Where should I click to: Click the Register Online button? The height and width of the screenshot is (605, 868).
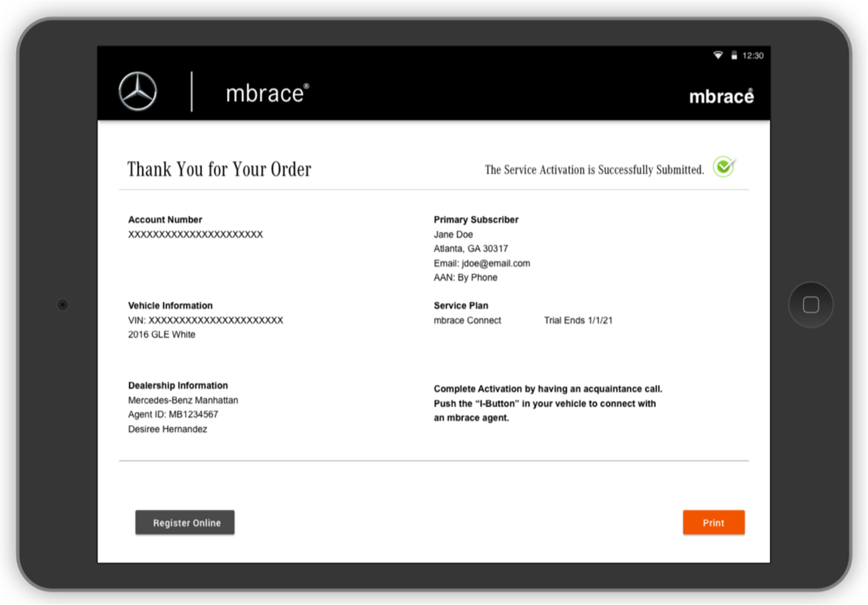pos(185,523)
